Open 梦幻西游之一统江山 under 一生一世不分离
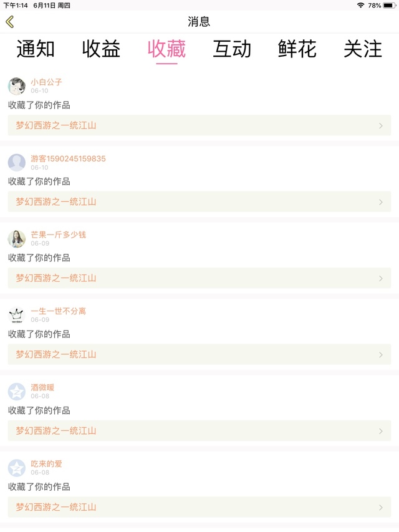This screenshot has height=532, width=399. pos(56,354)
